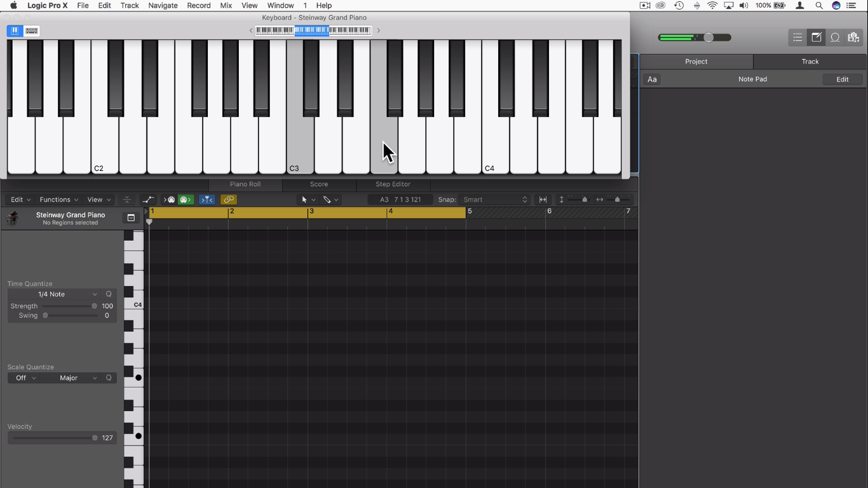Open the pencil command-click tool menu
This screenshot has height=488, width=868.
click(330, 200)
